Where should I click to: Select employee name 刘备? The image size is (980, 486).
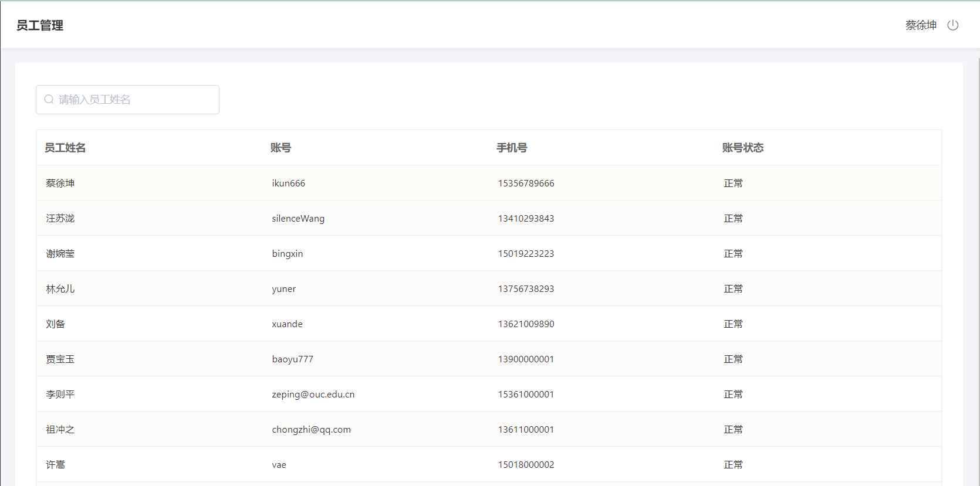(x=56, y=324)
